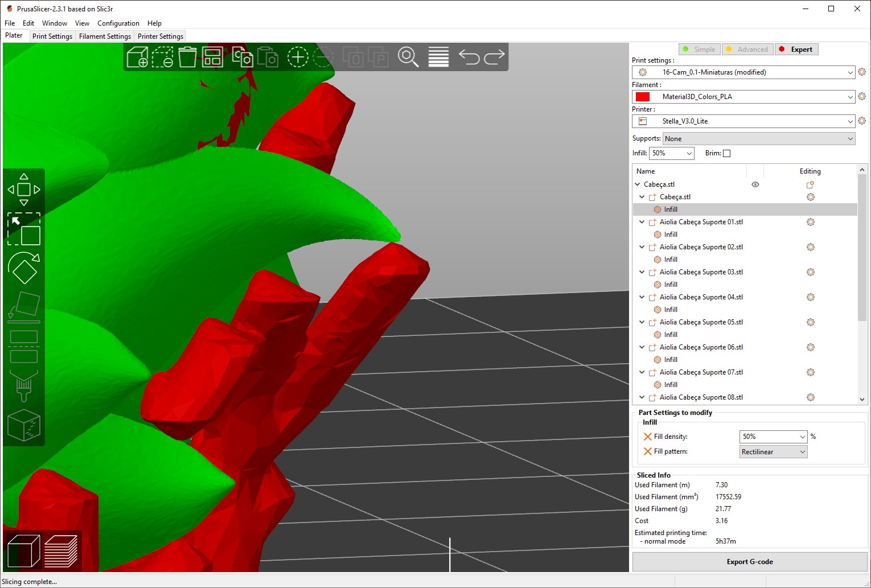Open print settings cog icon
This screenshot has width=871, height=588.
point(862,72)
